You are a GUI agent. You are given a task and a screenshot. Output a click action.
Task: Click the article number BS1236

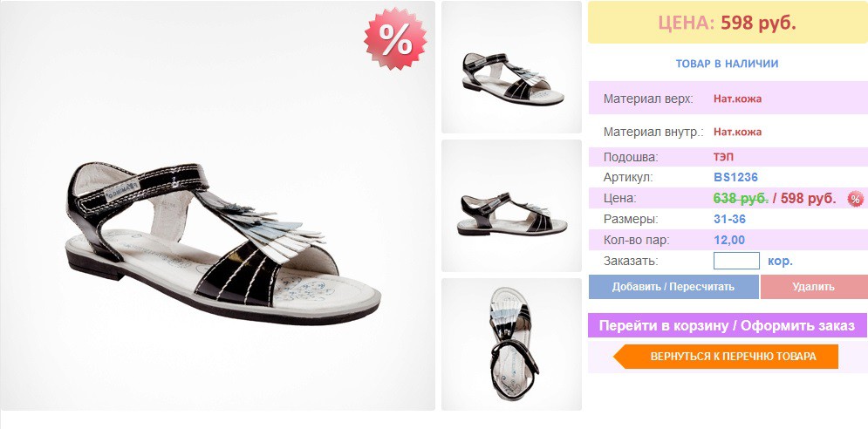pos(735,178)
